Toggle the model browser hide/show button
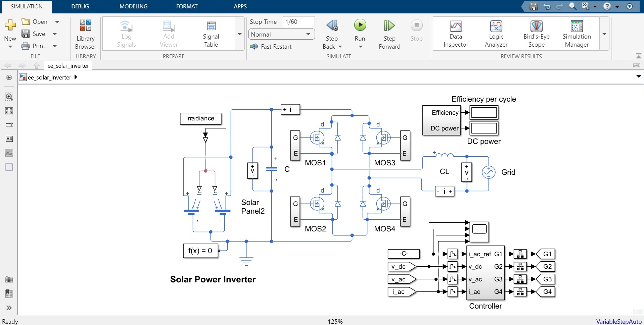The height and width of the screenshot is (325, 644). point(9,77)
